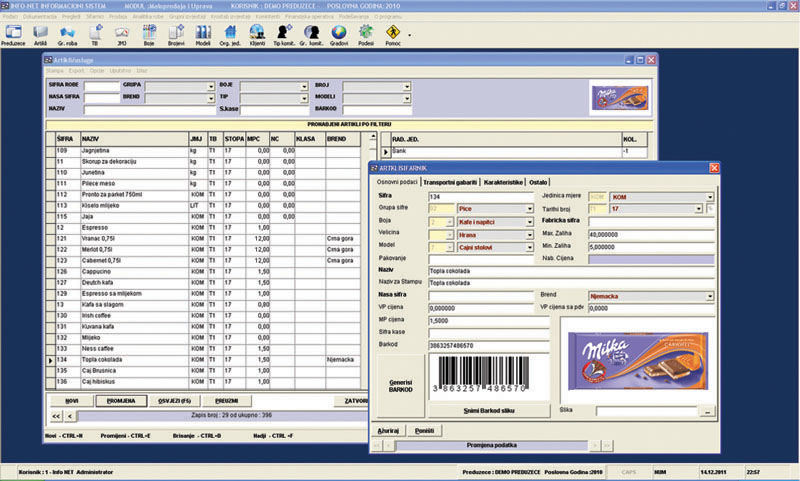
Task: Expand the Jedinica mjere dropdown showing KOM
Action: tap(710, 197)
